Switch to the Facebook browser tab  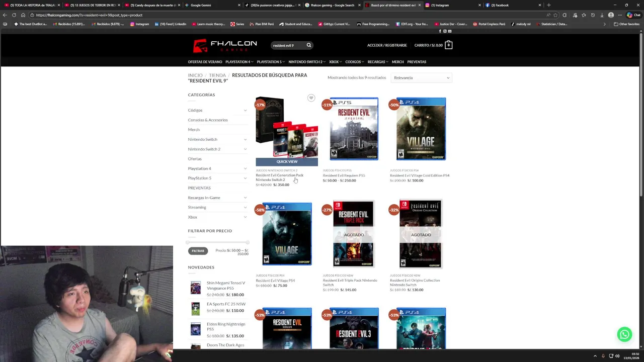coord(512,5)
